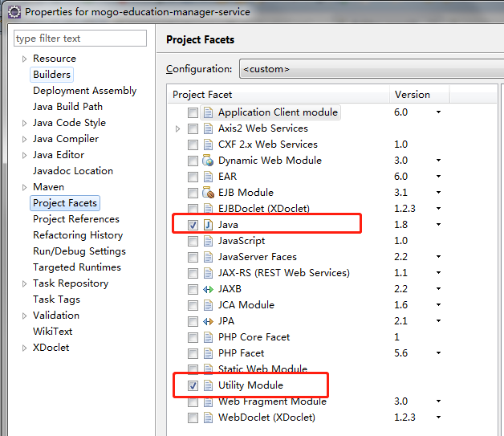Screen dimensions: 504x436
Task: Click the JAX-RS facet file icon
Action: tap(208, 273)
